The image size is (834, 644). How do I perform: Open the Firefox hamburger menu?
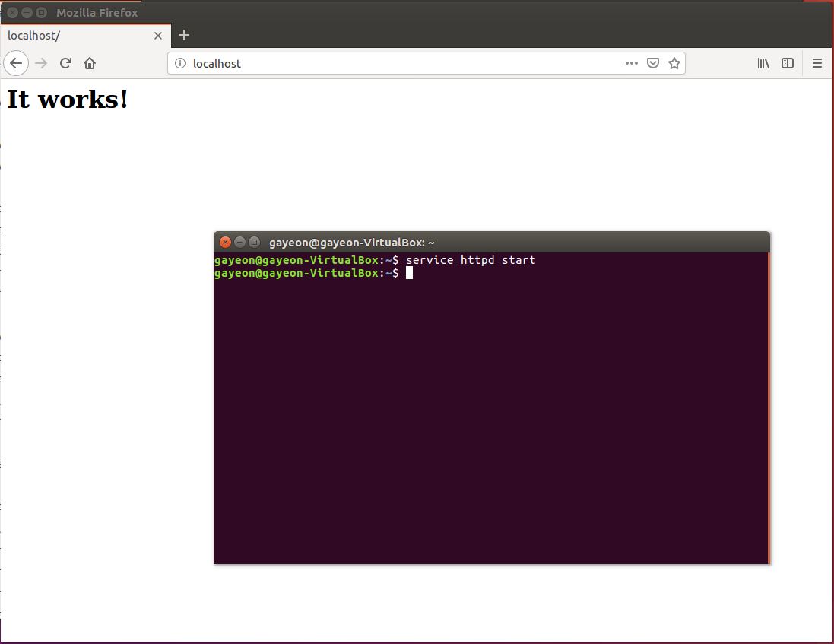pyautogui.click(x=817, y=63)
